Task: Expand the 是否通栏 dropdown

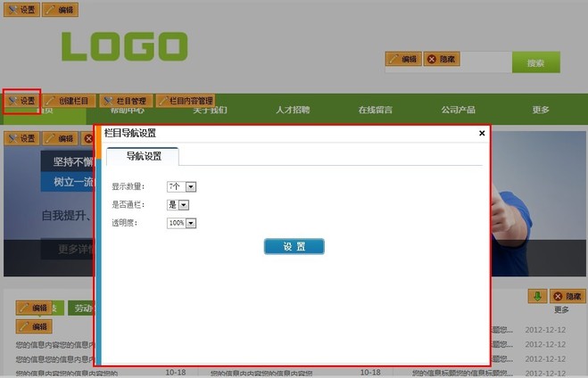Action: (183, 205)
